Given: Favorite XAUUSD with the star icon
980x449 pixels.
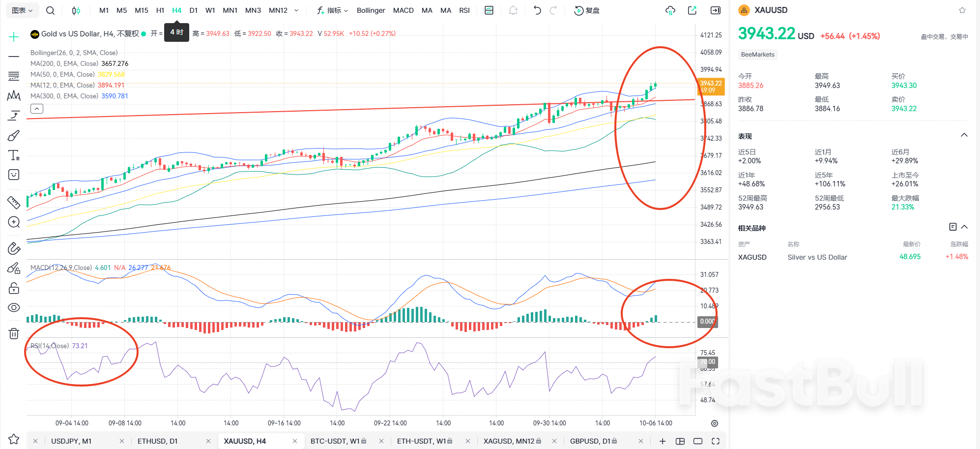Looking at the screenshot, I should [962, 10].
